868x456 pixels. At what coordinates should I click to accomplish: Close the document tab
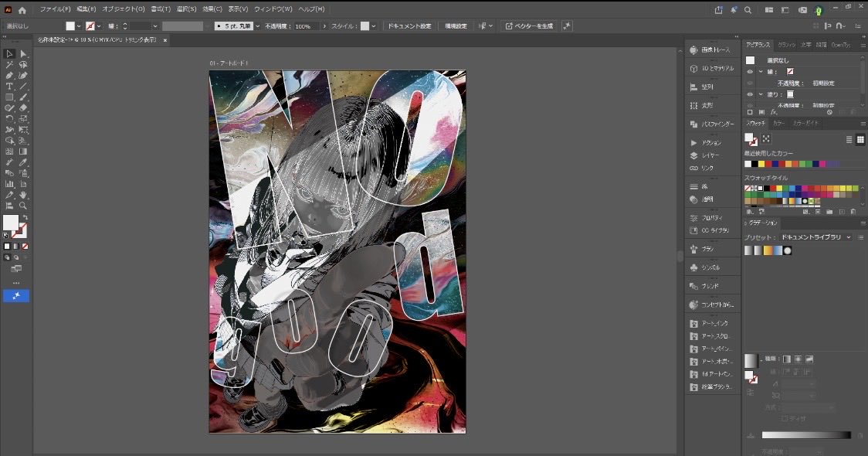[165, 40]
